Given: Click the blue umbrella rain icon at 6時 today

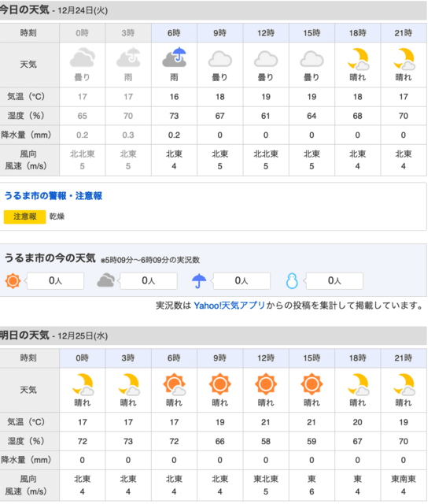Looking at the screenshot, I should pos(174,57).
